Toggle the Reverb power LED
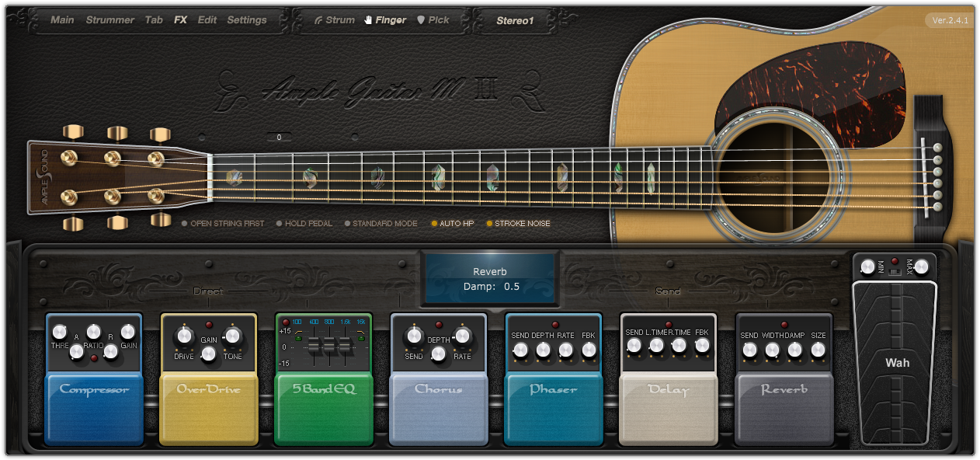The image size is (980, 460). (x=784, y=325)
